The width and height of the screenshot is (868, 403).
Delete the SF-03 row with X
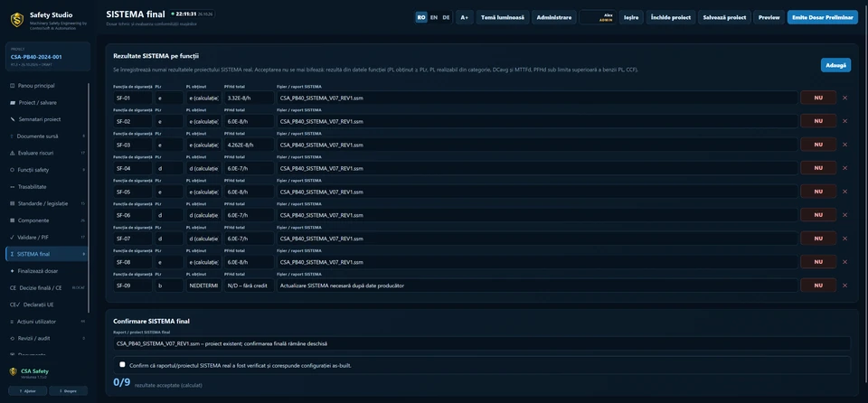click(844, 145)
